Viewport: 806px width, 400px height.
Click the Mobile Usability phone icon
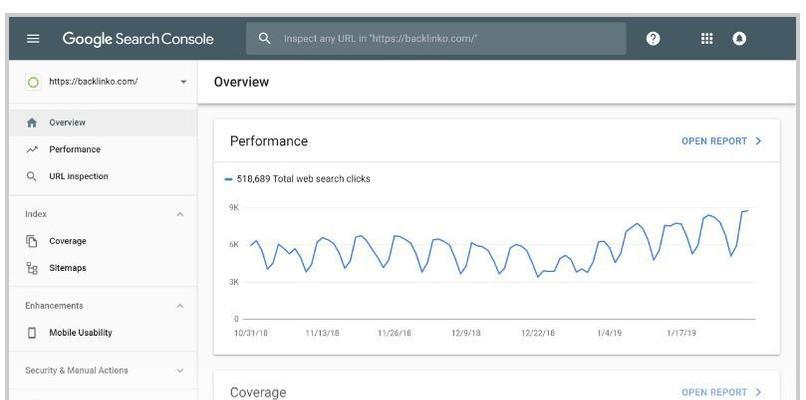[x=32, y=333]
